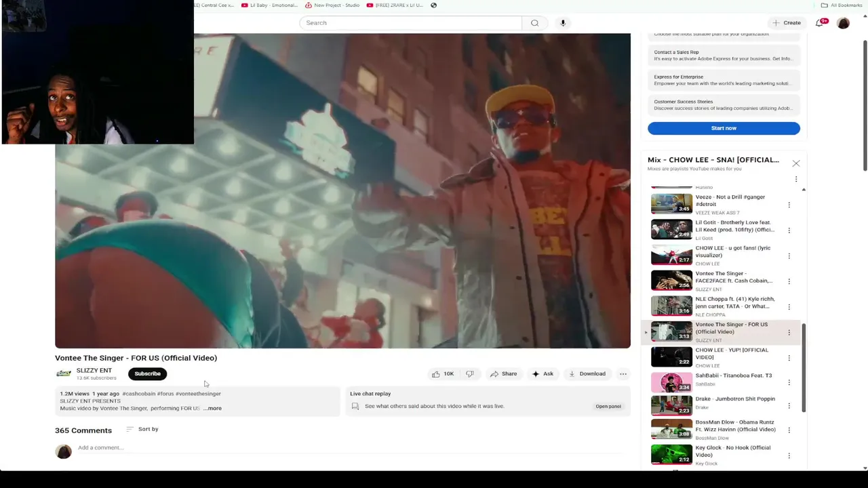Image resolution: width=868 pixels, height=488 pixels.
Task: Open Mix playlist options menu
Action: pos(796,179)
